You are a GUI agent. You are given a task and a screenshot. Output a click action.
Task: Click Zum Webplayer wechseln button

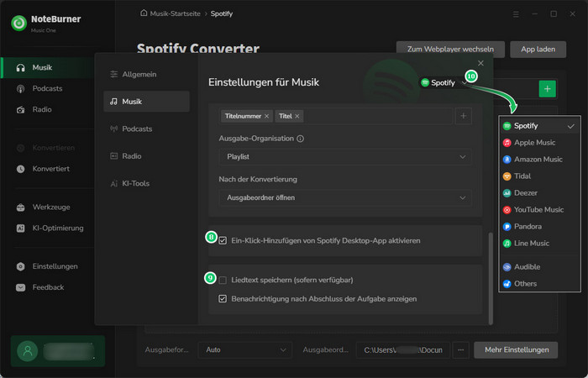(450, 49)
